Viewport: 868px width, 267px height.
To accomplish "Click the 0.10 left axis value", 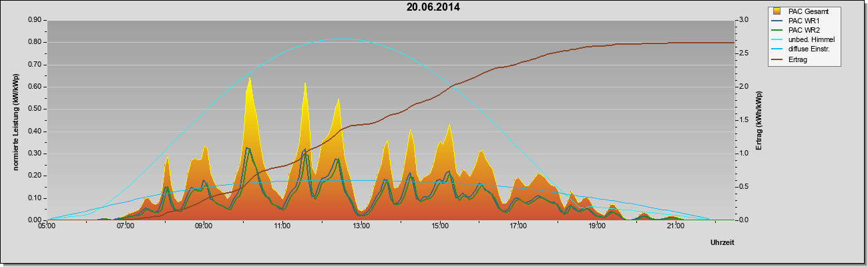I will tap(35, 198).
